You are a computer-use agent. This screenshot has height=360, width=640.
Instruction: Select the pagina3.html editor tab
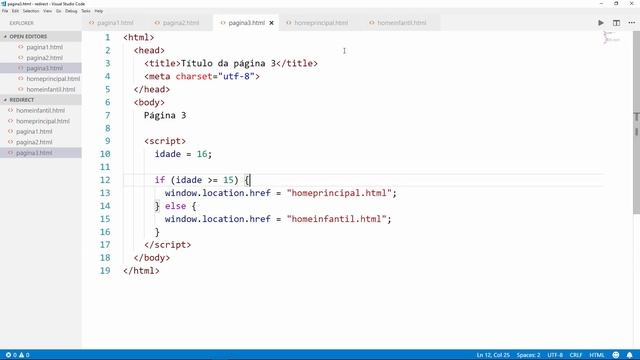[x=246, y=23]
